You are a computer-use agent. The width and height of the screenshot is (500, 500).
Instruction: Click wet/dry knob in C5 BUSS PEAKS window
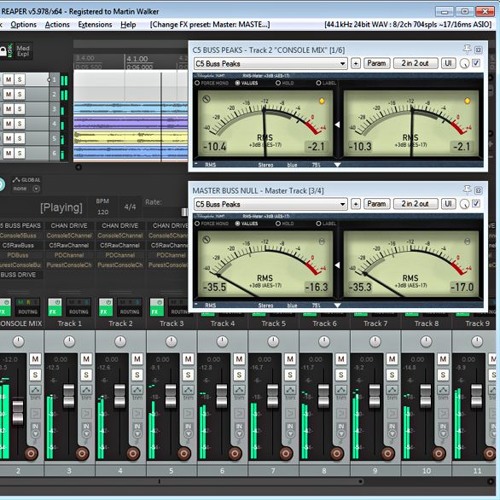[x=464, y=63]
